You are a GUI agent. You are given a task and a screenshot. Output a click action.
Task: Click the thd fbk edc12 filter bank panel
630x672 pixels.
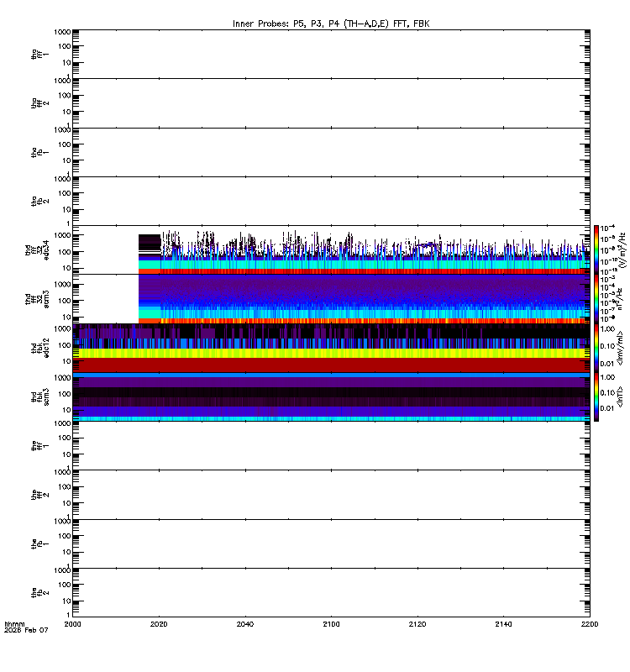[x=331, y=348]
